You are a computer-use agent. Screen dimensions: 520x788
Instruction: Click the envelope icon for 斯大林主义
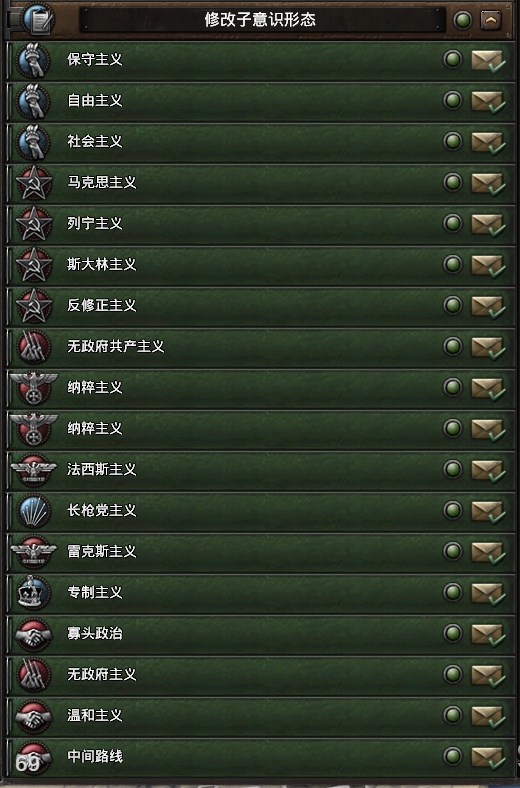488,265
